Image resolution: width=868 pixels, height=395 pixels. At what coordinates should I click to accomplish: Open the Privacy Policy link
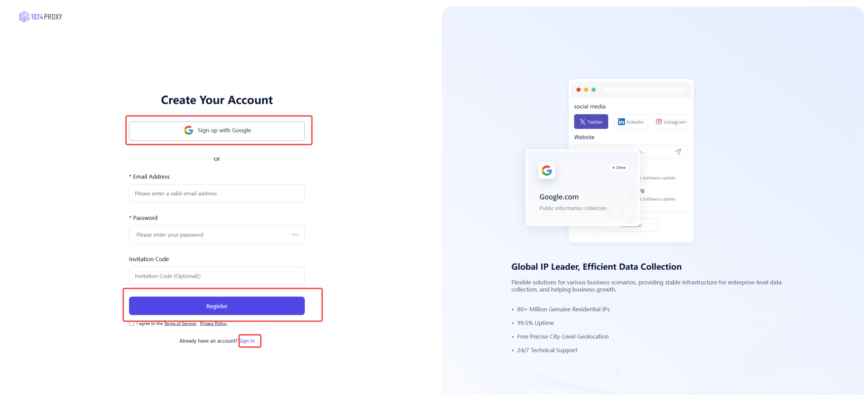(213, 323)
